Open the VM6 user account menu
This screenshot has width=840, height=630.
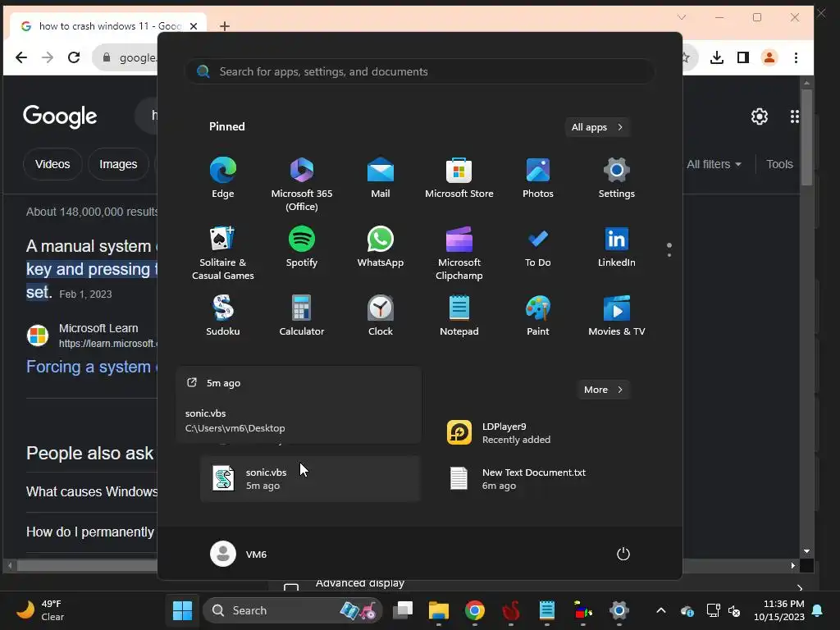(x=239, y=554)
